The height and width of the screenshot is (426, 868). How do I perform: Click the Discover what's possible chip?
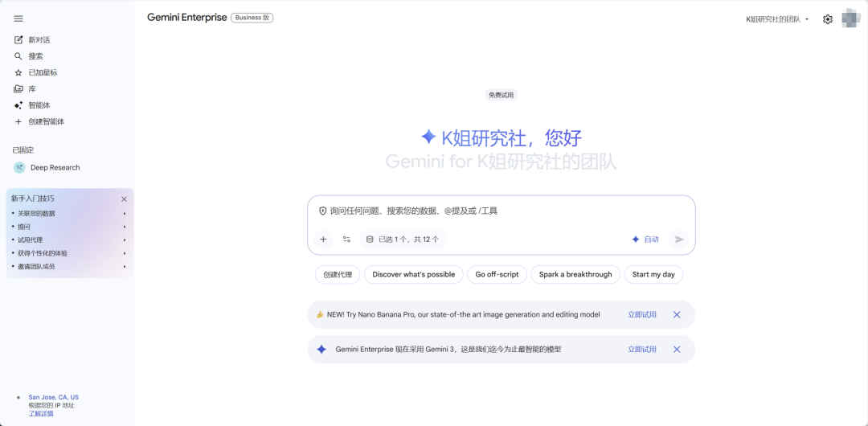point(414,274)
